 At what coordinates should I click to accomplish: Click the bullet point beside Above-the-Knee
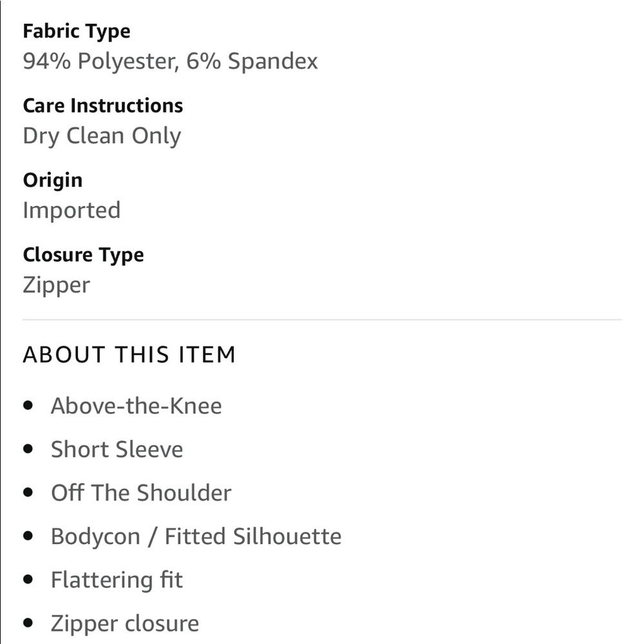(28, 406)
